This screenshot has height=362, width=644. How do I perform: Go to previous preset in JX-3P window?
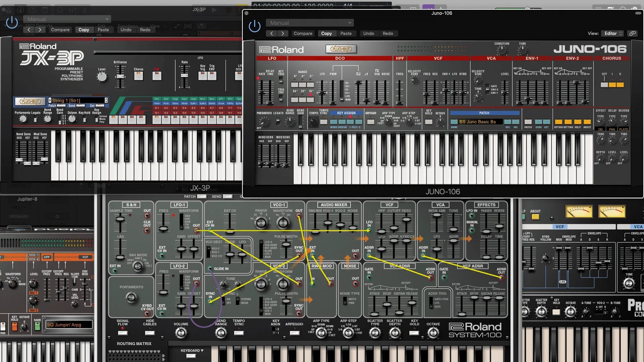[x=29, y=30]
